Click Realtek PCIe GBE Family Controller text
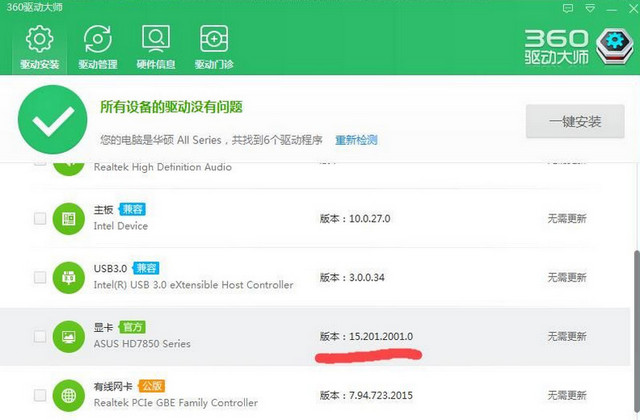Screen dimensions: 640x420 pyautogui.click(x=176, y=403)
